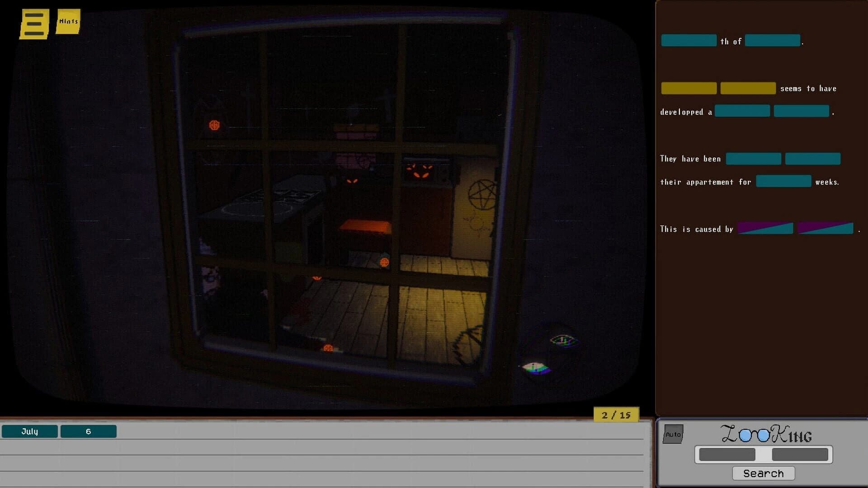Fill the blank after 'developped a'
Image resolution: width=868 pixels, height=488 pixels.
742,111
